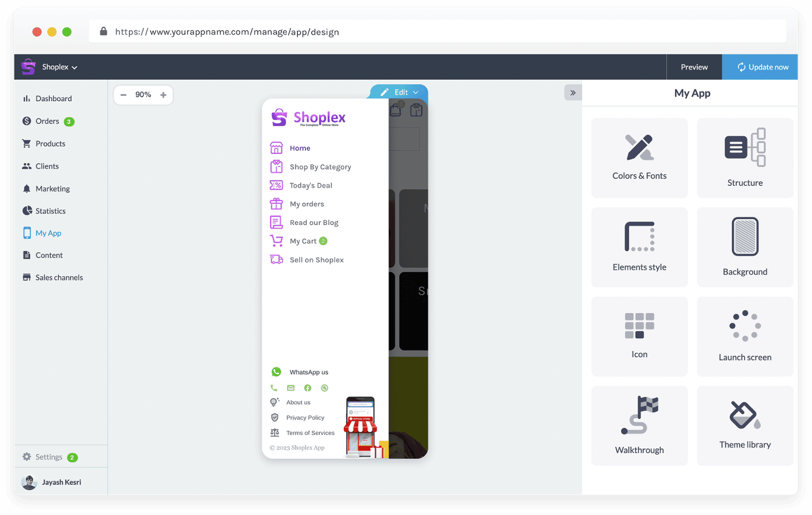
Task: Click the browser address bar URL
Action: pyautogui.click(x=227, y=31)
